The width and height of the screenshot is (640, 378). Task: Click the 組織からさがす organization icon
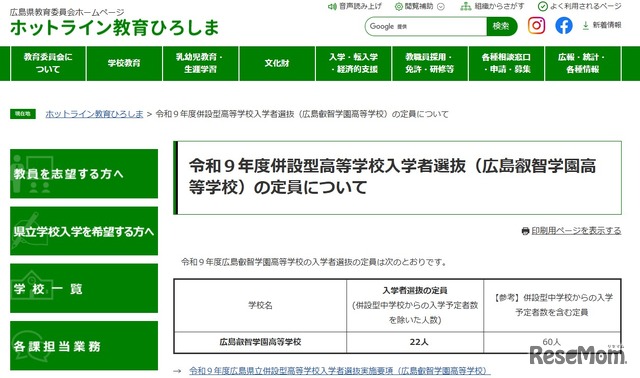pos(465,7)
